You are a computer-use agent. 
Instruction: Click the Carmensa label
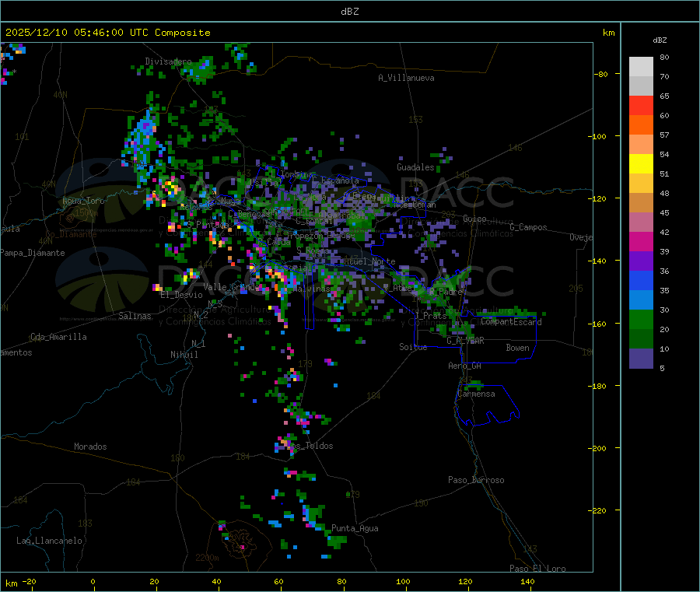tap(476, 394)
